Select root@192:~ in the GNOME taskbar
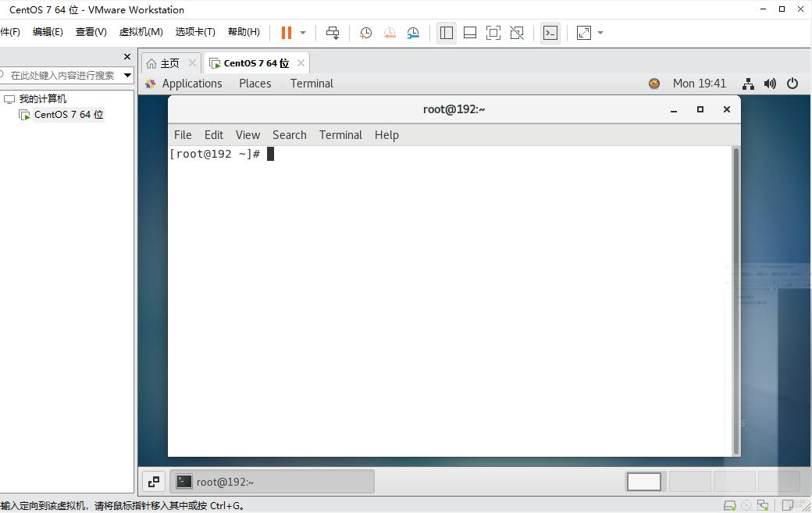The width and height of the screenshot is (812, 513). tap(272, 482)
